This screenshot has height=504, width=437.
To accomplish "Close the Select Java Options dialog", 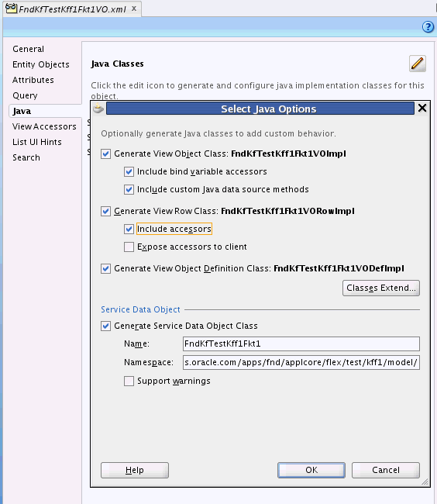I will (x=422, y=108).
